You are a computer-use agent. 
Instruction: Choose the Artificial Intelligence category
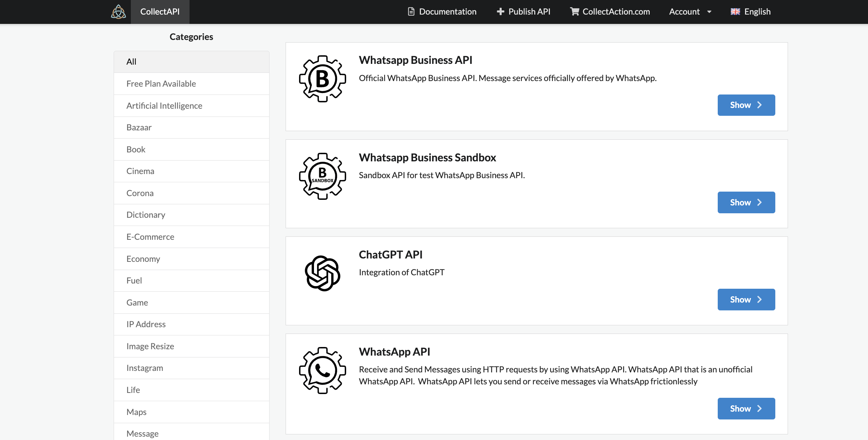pyautogui.click(x=191, y=106)
